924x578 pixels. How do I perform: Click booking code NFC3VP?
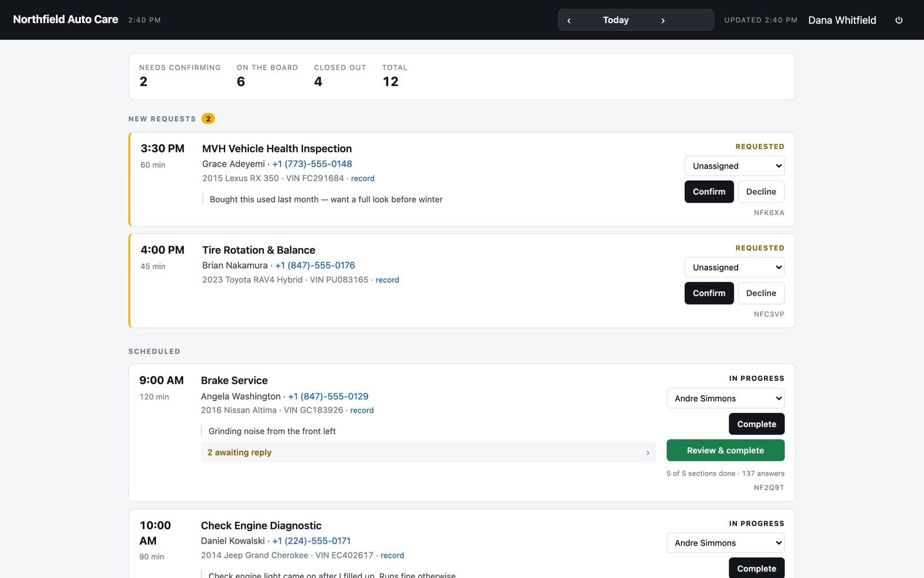coord(769,314)
